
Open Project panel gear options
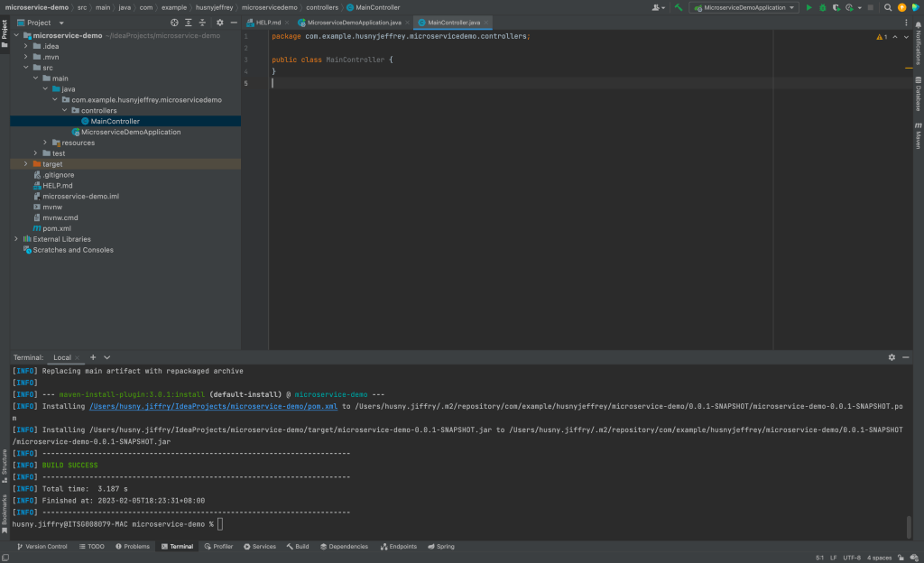[220, 23]
